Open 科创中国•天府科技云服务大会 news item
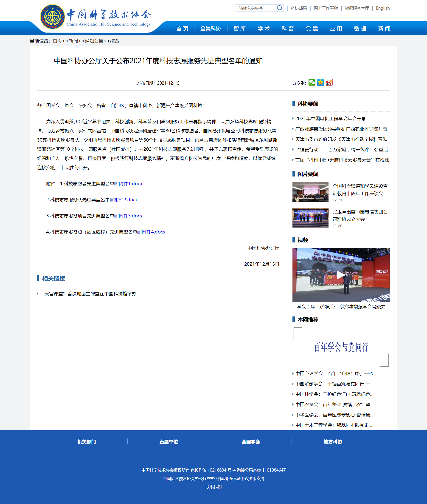427x504 pixels. tap(342, 160)
